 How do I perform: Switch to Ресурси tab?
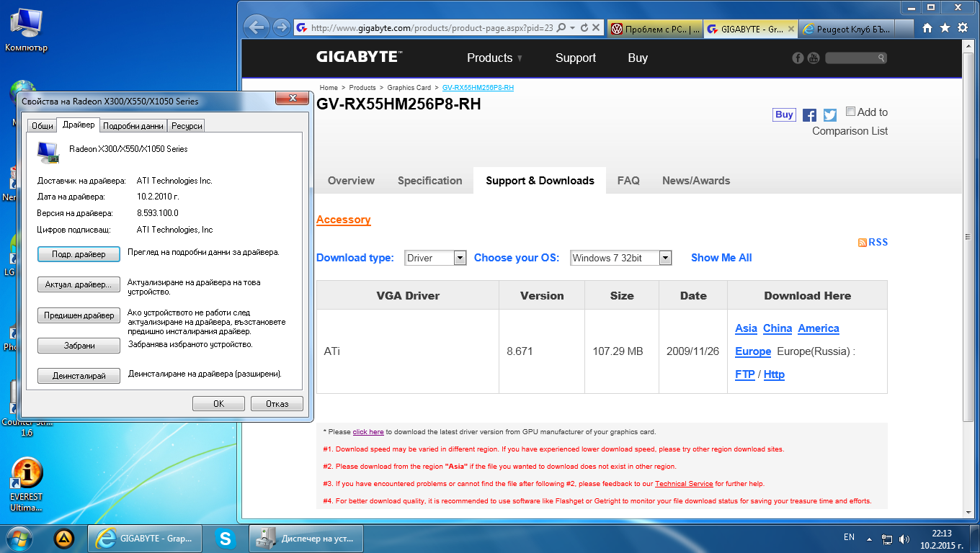click(x=187, y=126)
